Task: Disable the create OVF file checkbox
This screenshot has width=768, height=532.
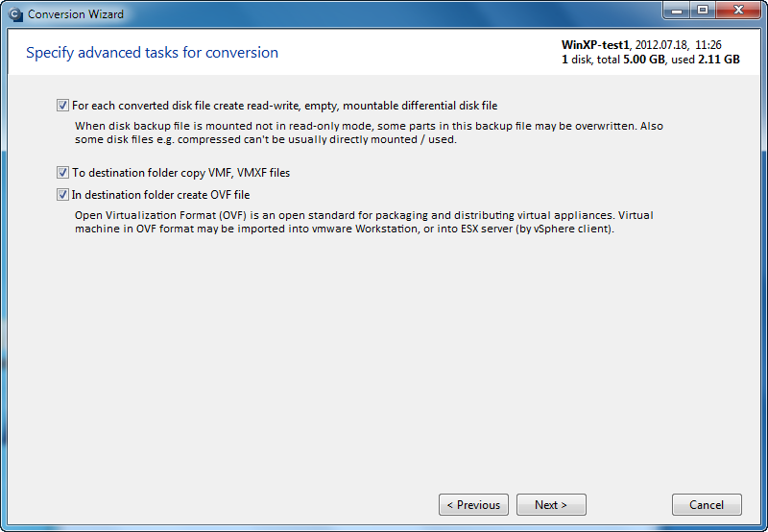Action: [62, 195]
